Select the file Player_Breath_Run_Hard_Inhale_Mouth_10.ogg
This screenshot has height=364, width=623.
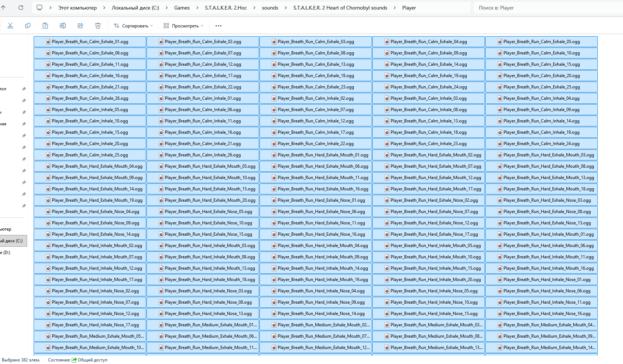click(429, 257)
